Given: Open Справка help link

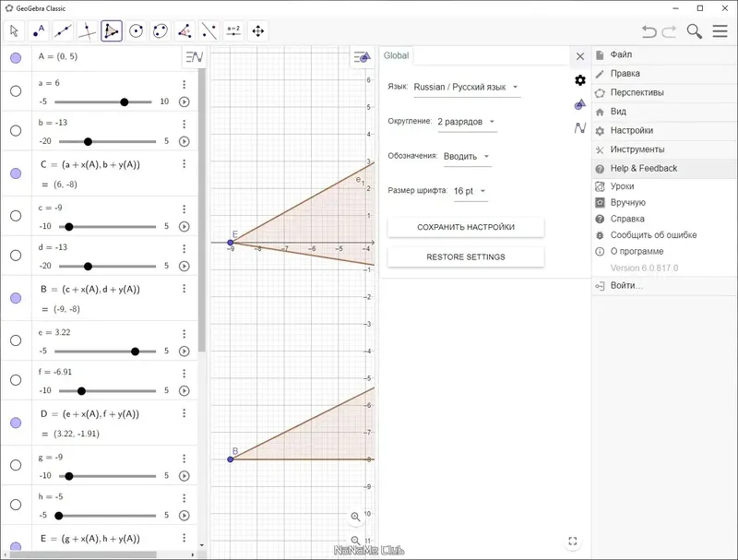Looking at the screenshot, I should [663, 219].
